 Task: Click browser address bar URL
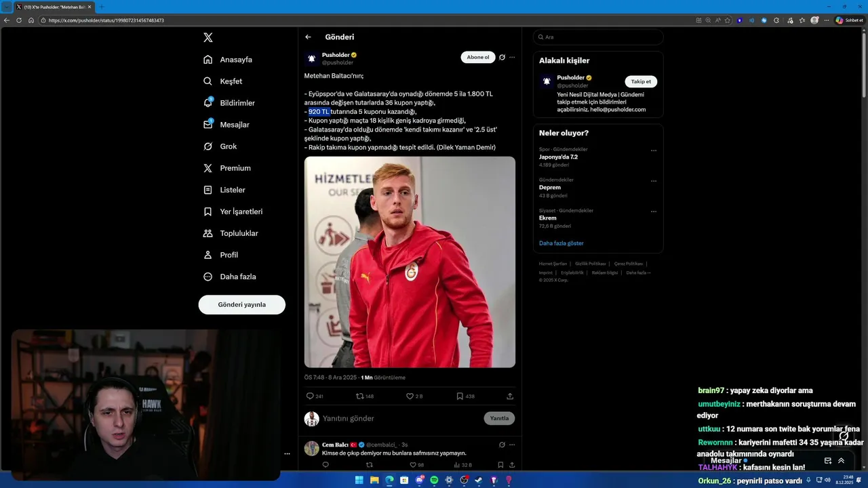point(106,20)
